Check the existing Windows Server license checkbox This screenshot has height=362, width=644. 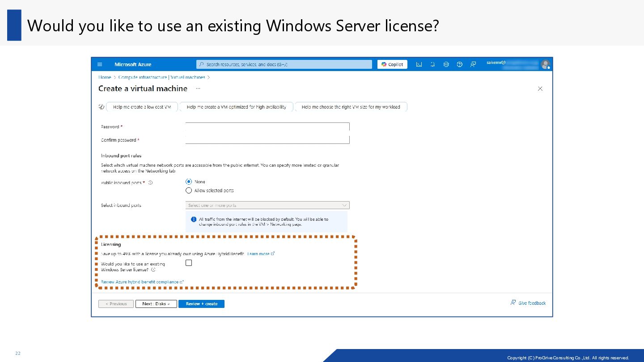(x=189, y=263)
